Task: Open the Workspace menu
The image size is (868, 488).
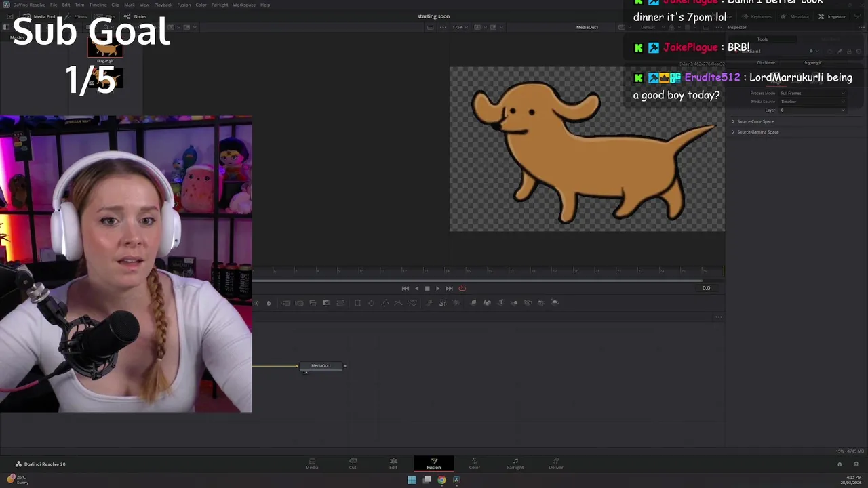Action: [x=244, y=5]
